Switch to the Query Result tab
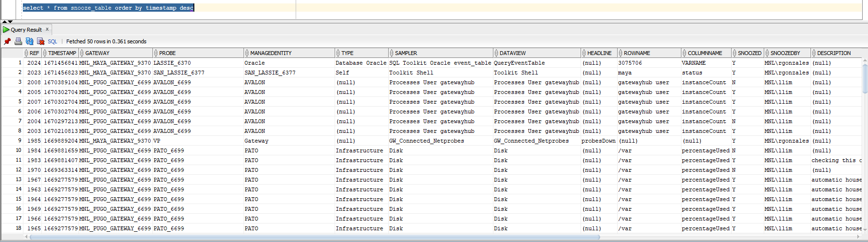The height and width of the screenshot is (242, 868). click(x=26, y=30)
